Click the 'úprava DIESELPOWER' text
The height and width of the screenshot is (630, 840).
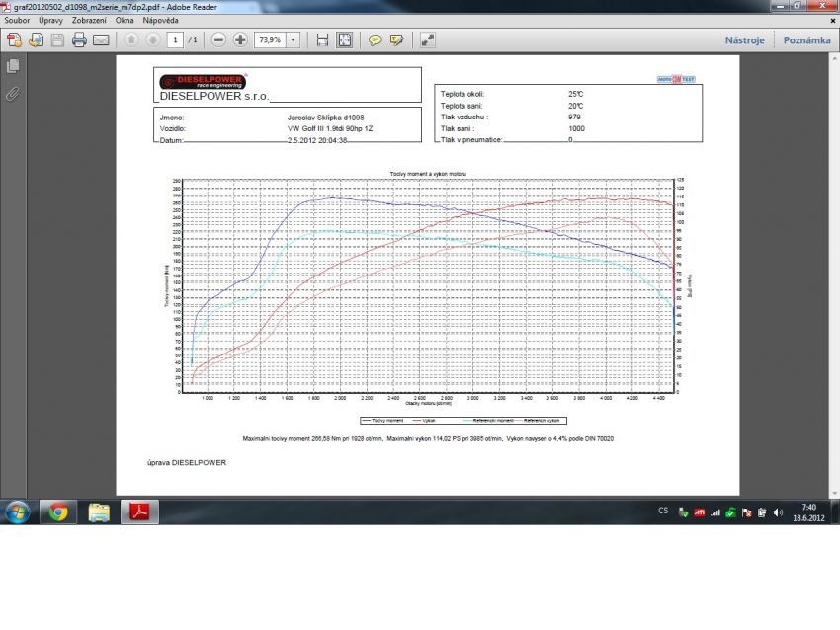click(x=187, y=462)
